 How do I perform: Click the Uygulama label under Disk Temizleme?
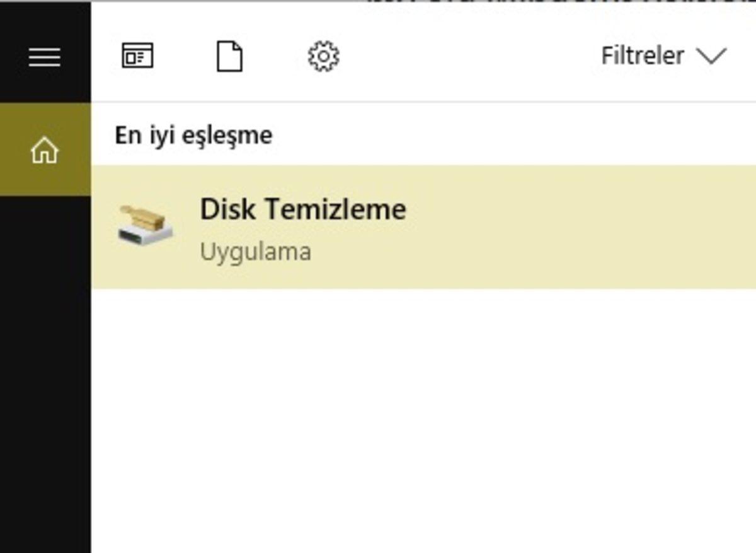click(x=255, y=251)
